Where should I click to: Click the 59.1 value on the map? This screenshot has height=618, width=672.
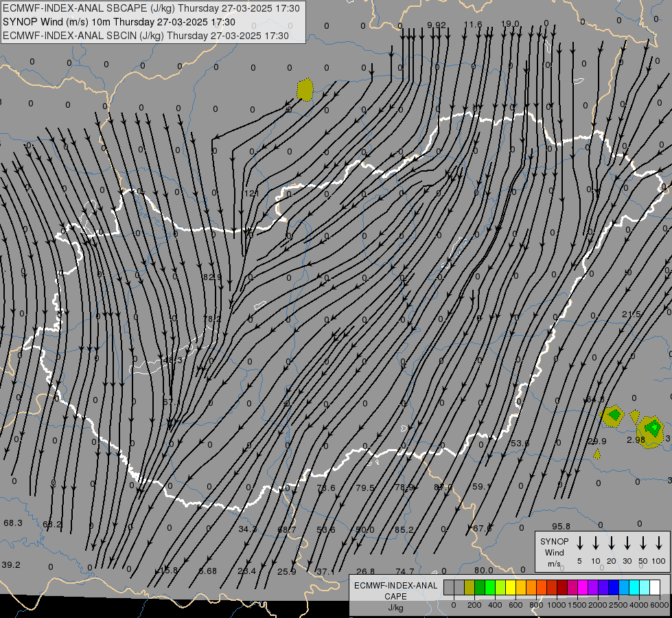pos(481,487)
